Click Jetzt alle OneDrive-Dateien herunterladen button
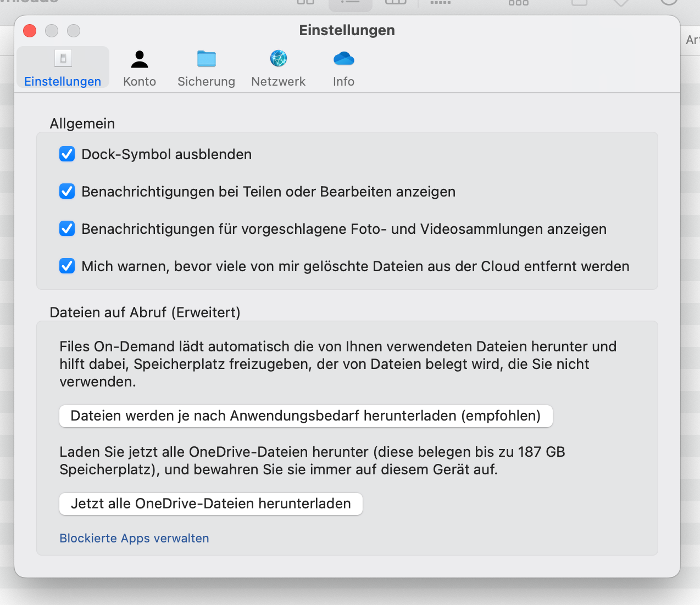Image resolution: width=700 pixels, height=605 pixels. click(x=211, y=503)
